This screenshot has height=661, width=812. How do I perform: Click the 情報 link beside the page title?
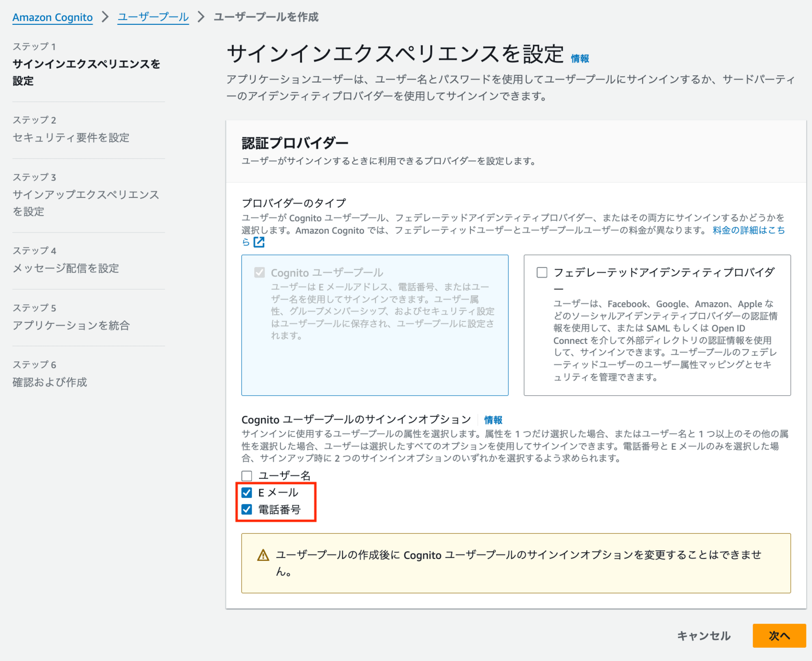click(x=580, y=58)
